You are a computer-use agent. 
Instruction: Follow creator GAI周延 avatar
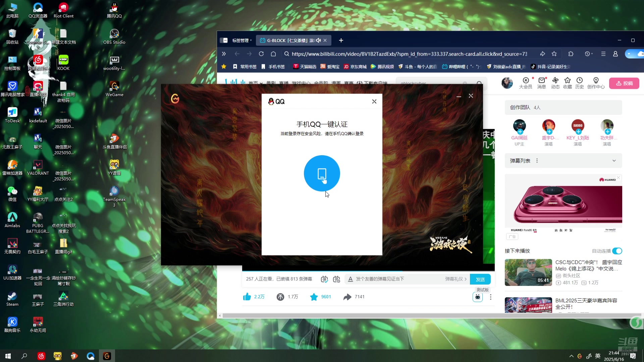click(520, 126)
